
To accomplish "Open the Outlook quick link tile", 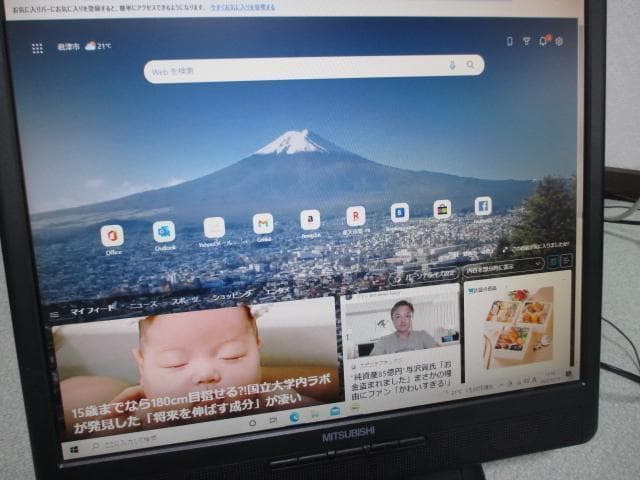I will coord(164,231).
